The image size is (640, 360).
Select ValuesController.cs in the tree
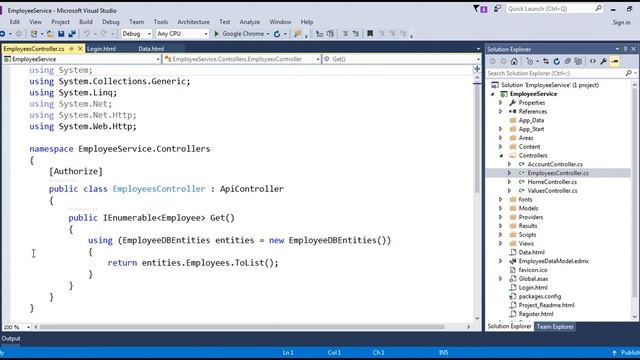point(552,191)
